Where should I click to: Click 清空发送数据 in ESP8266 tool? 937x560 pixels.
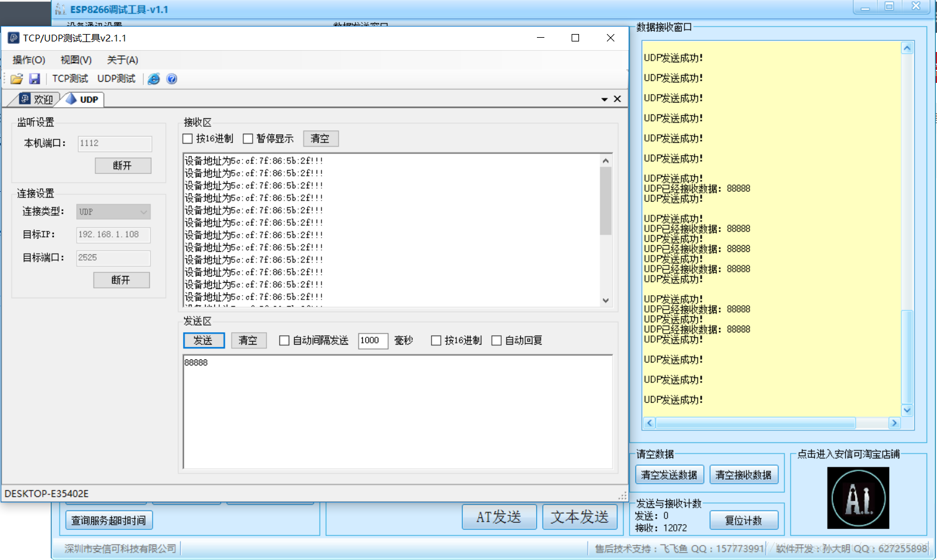669,475
